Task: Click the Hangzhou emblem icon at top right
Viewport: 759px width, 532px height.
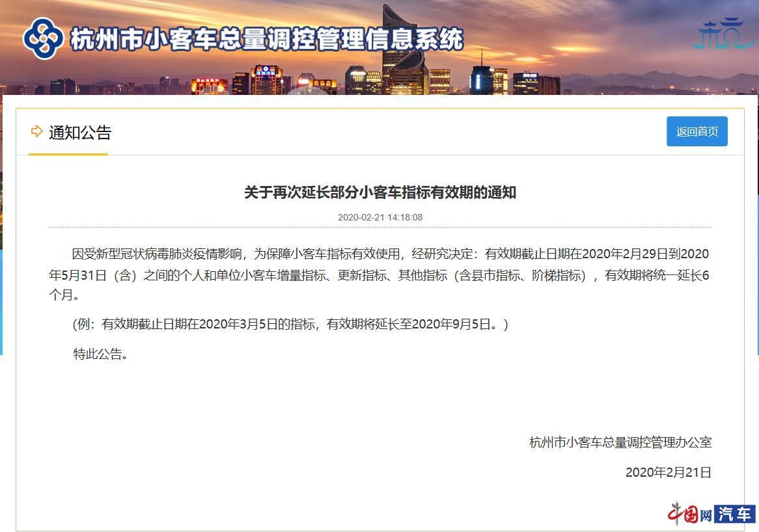Action: [724, 33]
